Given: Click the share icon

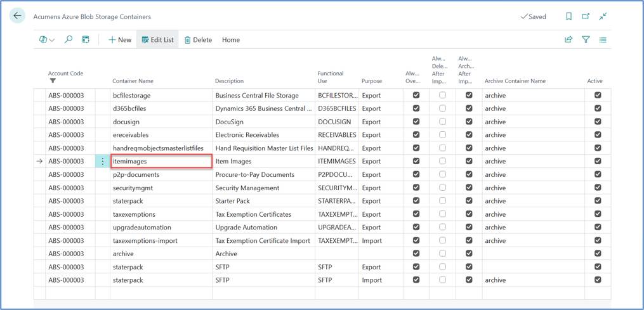Looking at the screenshot, I should click(x=569, y=40).
